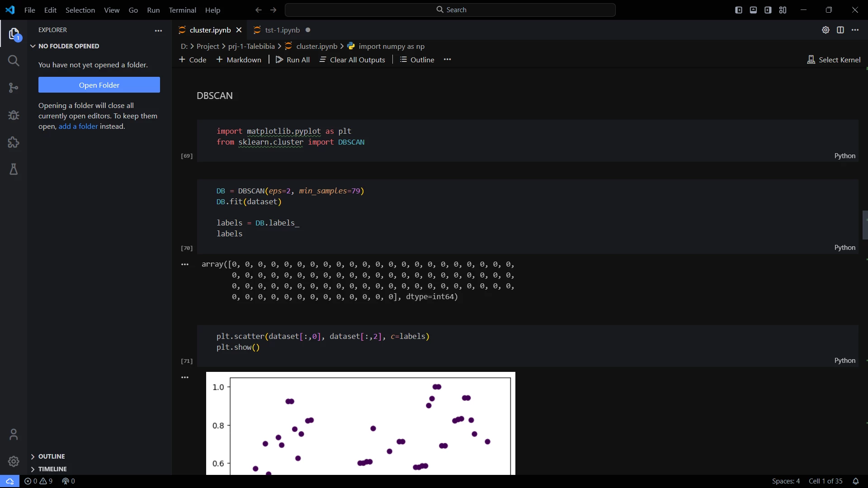Image resolution: width=868 pixels, height=488 pixels.
Task: Open the Search view in activity bar
Action: tap(14, 61)
